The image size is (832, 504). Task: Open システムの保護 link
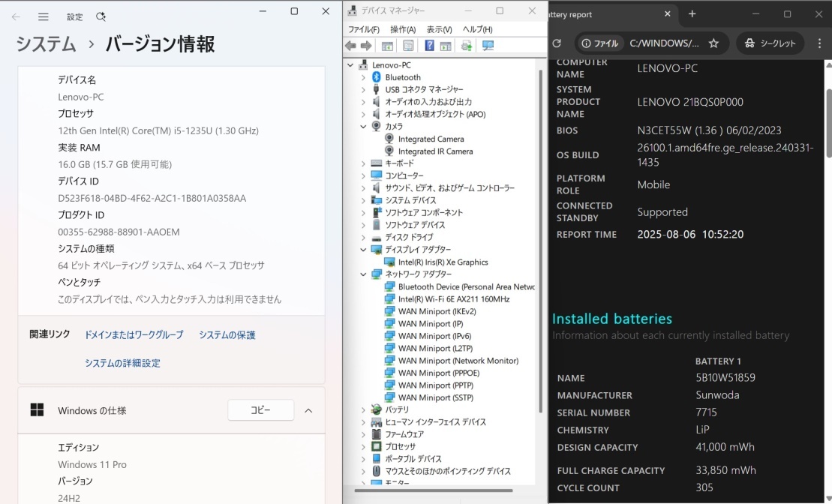tap(227, 334)
